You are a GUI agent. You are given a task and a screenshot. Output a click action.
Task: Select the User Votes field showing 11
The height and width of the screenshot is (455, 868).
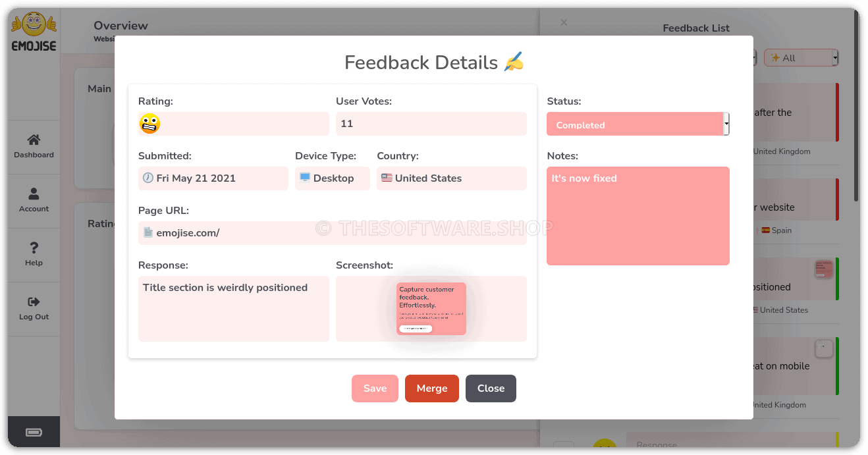(x=431, y=124)
